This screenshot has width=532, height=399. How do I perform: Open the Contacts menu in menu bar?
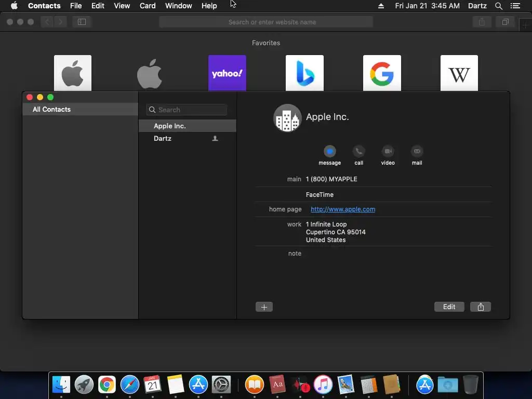pyautogui.click(x=44, y=6)
